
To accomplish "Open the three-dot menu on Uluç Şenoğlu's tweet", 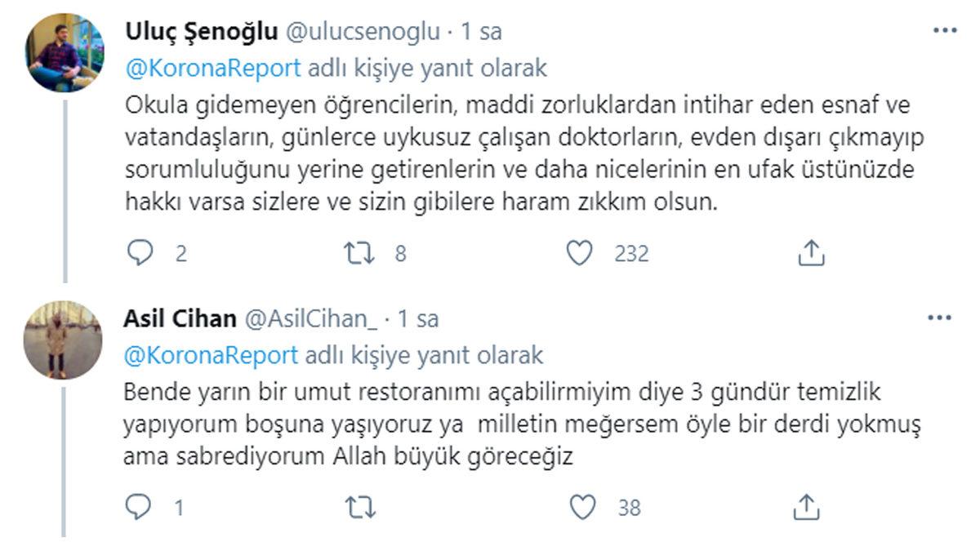I will (x=943, y=29).
